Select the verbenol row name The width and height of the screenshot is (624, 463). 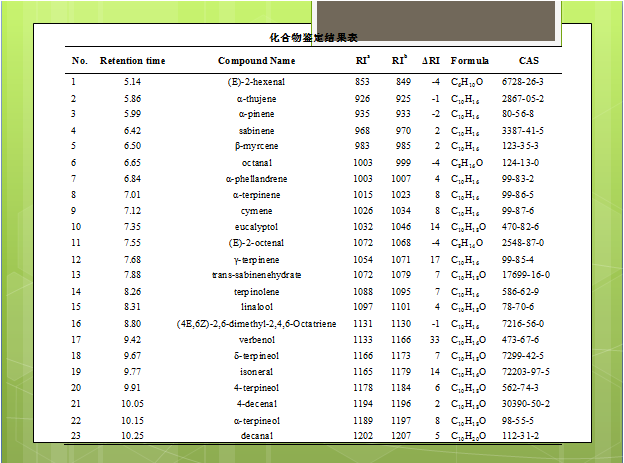click(256, 340)
